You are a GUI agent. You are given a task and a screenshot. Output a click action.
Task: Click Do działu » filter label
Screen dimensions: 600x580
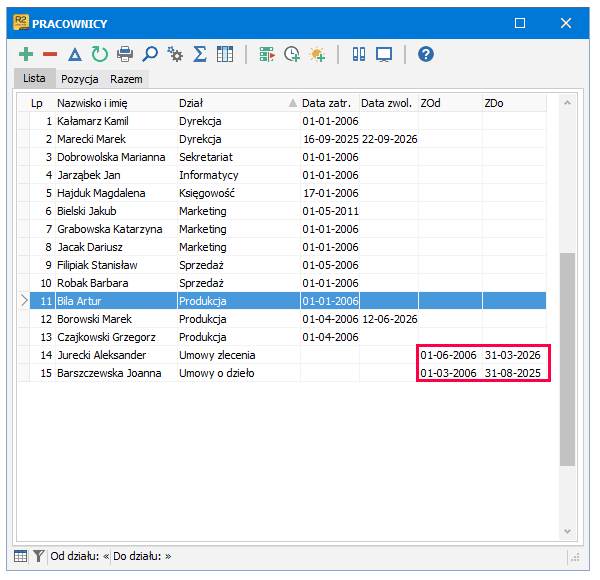[142, 556]
